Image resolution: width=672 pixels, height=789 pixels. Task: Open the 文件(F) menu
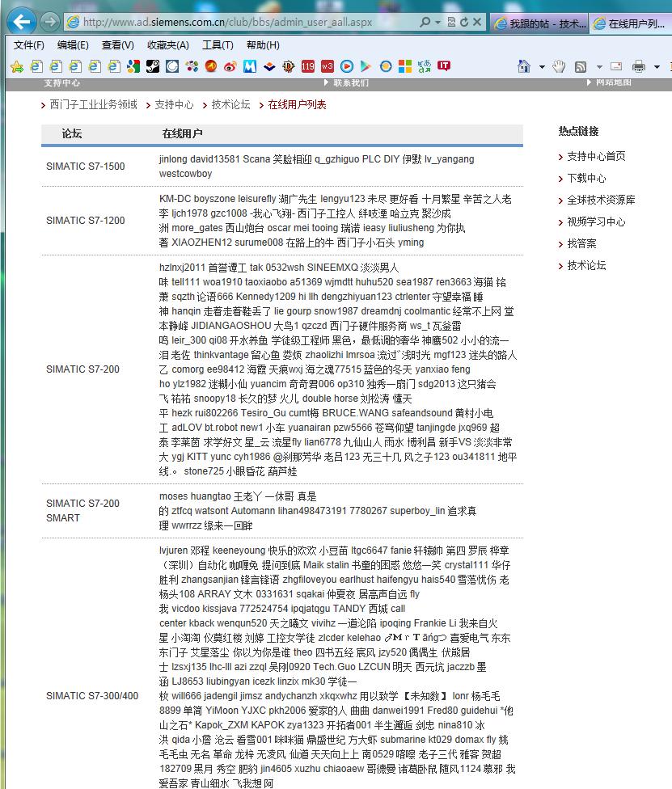coord(28,45)
